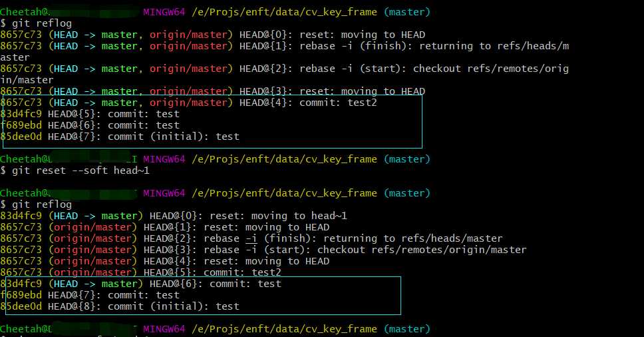
Task: Click 'MINGW64' in the prompt directly above 'git reset'
Action: [164, 159]
